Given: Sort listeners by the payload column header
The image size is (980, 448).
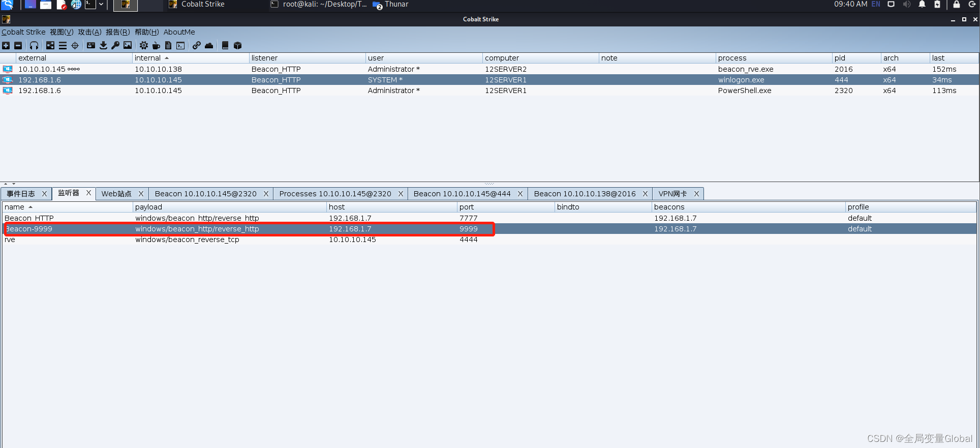Looking at the screenshot, I should [230, 207].
